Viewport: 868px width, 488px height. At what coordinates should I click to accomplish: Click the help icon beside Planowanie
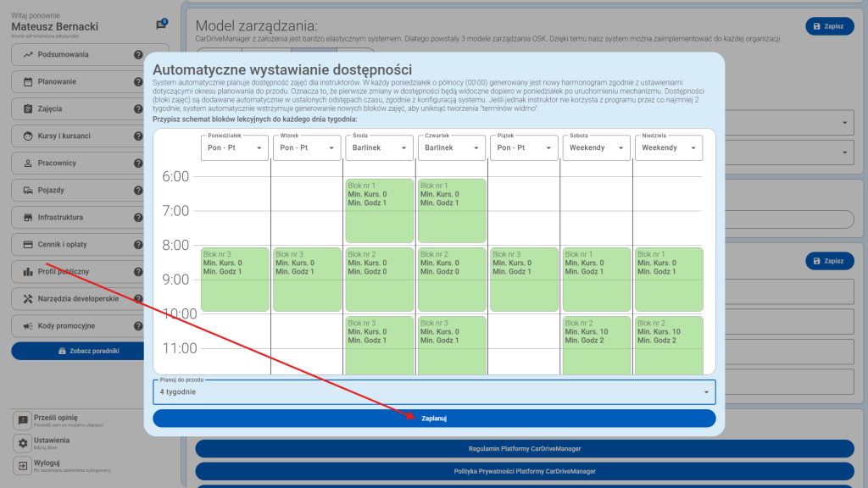[x=138, y=82]
